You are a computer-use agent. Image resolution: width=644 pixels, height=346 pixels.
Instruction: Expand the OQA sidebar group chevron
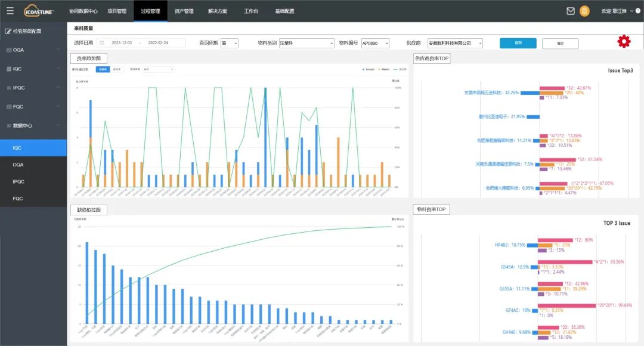pyautogui.click(x=58, y=50)
